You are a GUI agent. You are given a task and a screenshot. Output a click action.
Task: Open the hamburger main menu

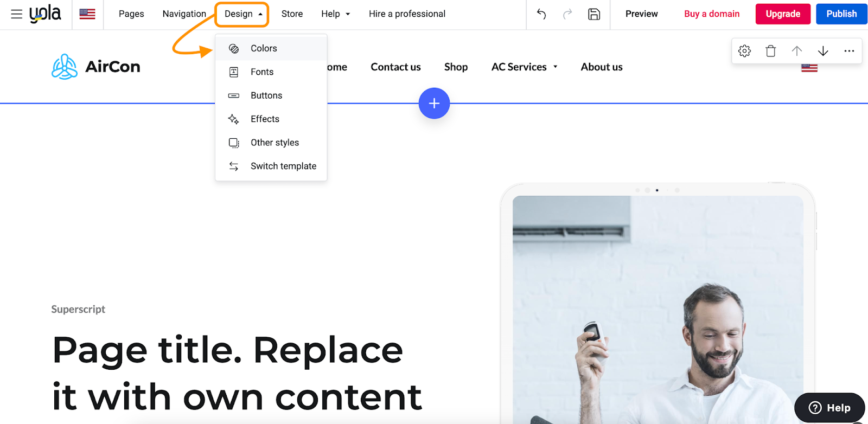point(16,14)
